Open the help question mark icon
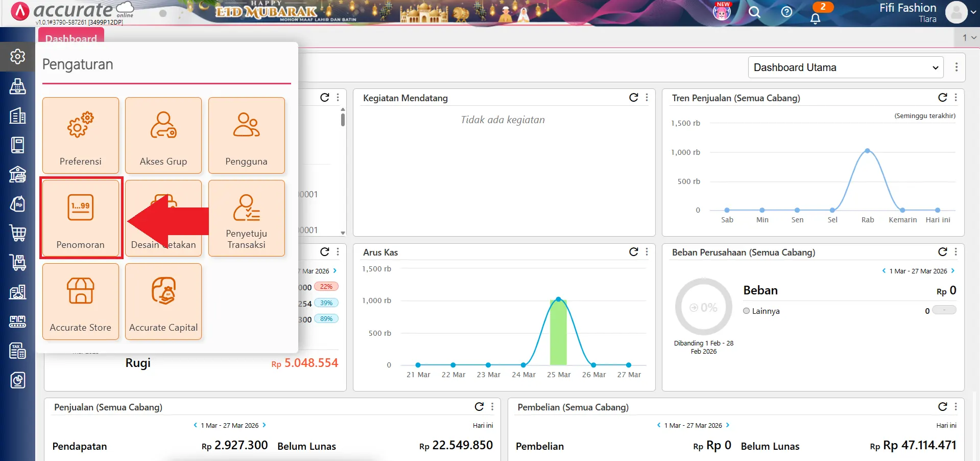 (x=786, y=12)
